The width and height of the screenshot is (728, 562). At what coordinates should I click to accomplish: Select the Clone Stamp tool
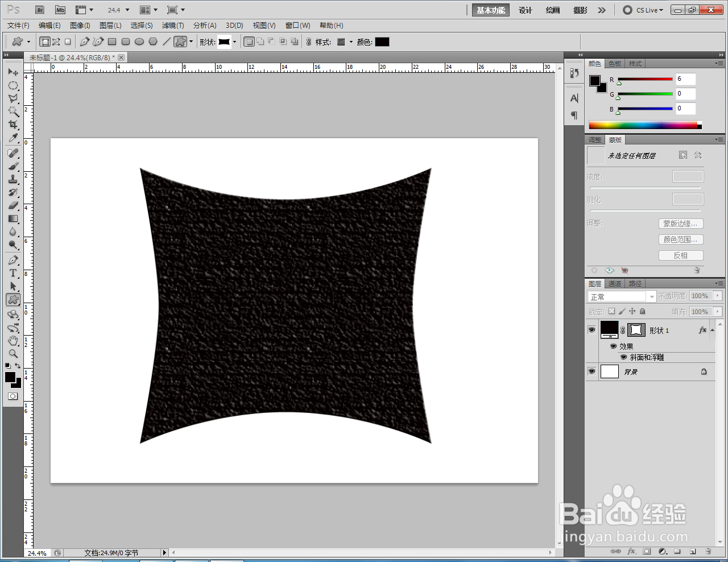click(x=13, y=179)
